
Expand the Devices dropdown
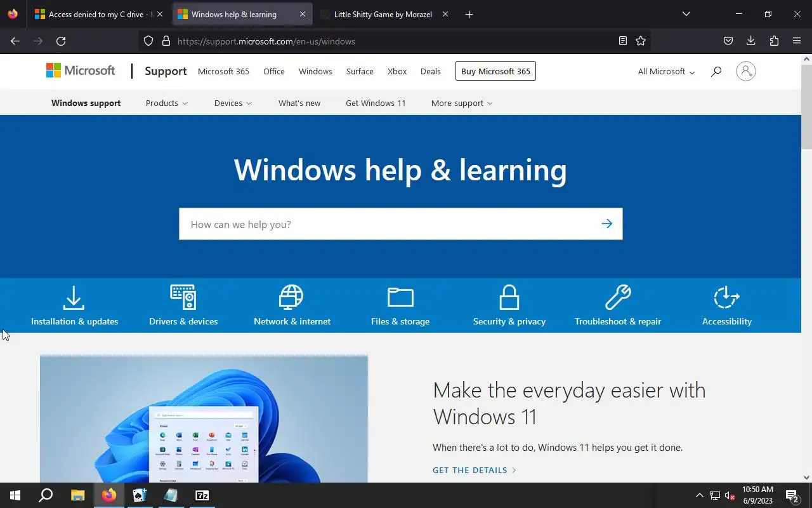(x=233, y=103)
